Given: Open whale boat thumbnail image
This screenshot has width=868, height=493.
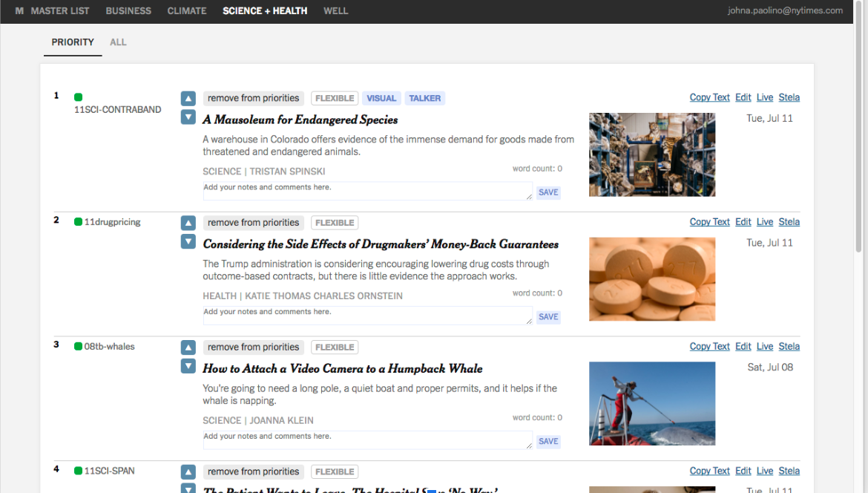Looking at the screenshot, I should pos(652,404).
